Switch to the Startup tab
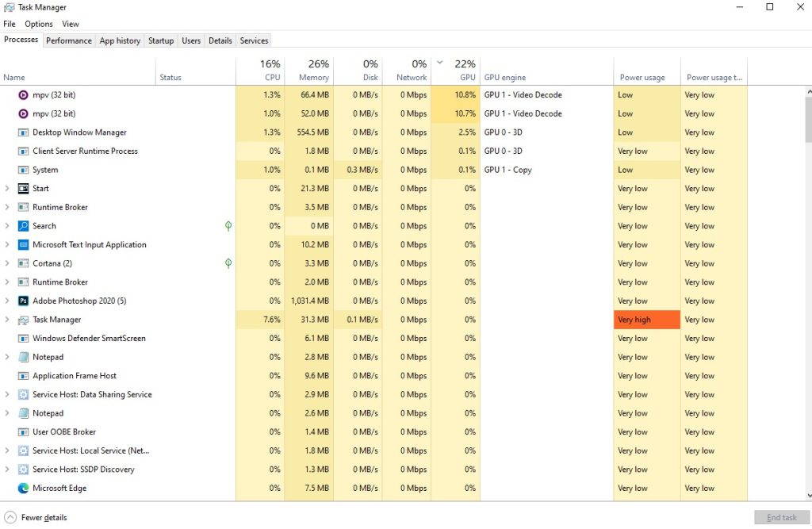 (161, 40)
